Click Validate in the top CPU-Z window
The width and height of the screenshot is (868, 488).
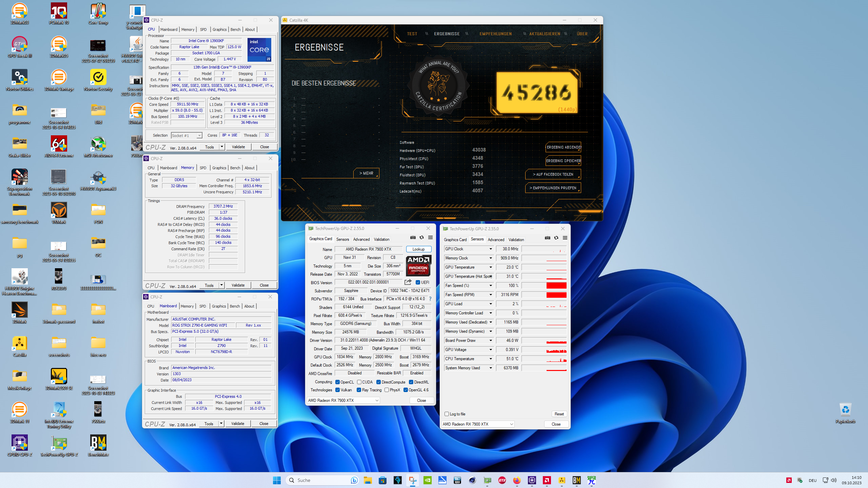pyautogui.click(x=238, y=147)
